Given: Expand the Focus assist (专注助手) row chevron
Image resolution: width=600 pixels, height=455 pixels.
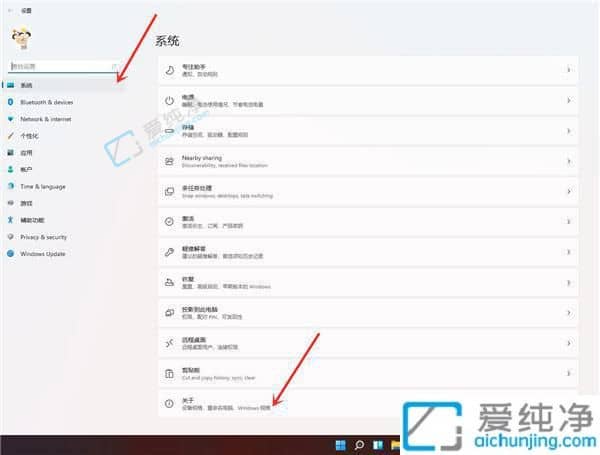Looking at the screenshot, I should pyautogui.click(x=569, y=70).
